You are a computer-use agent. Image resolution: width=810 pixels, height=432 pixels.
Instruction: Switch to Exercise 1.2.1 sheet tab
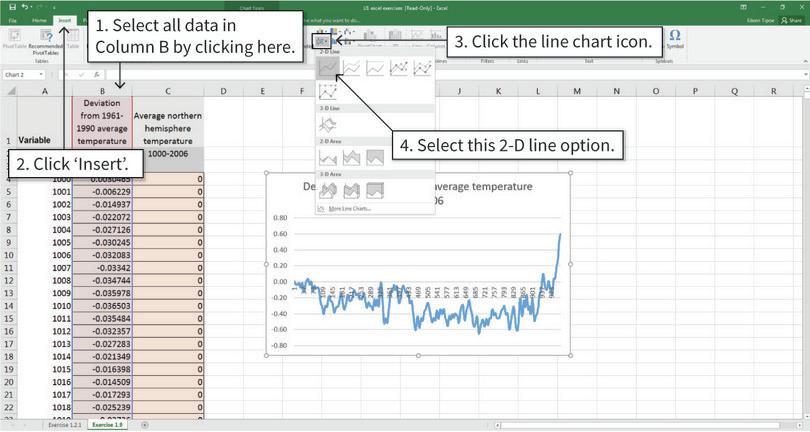click(x=65, y=425)
